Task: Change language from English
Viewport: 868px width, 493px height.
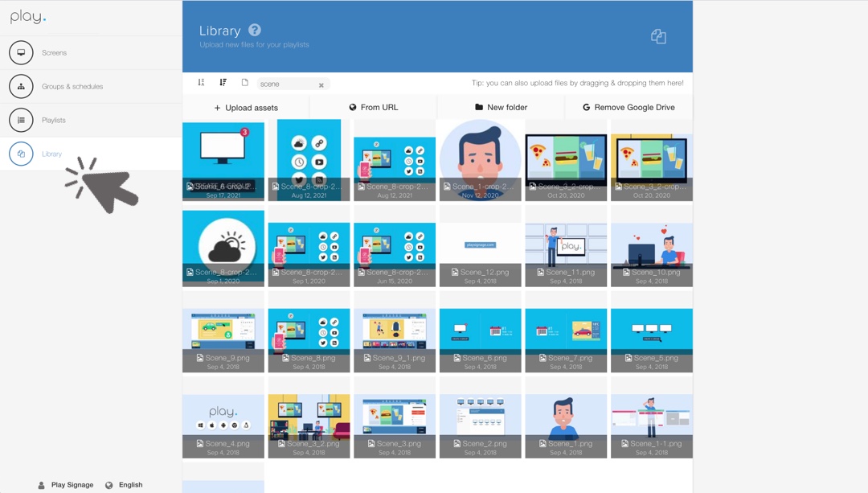Action: click(131, 485)
